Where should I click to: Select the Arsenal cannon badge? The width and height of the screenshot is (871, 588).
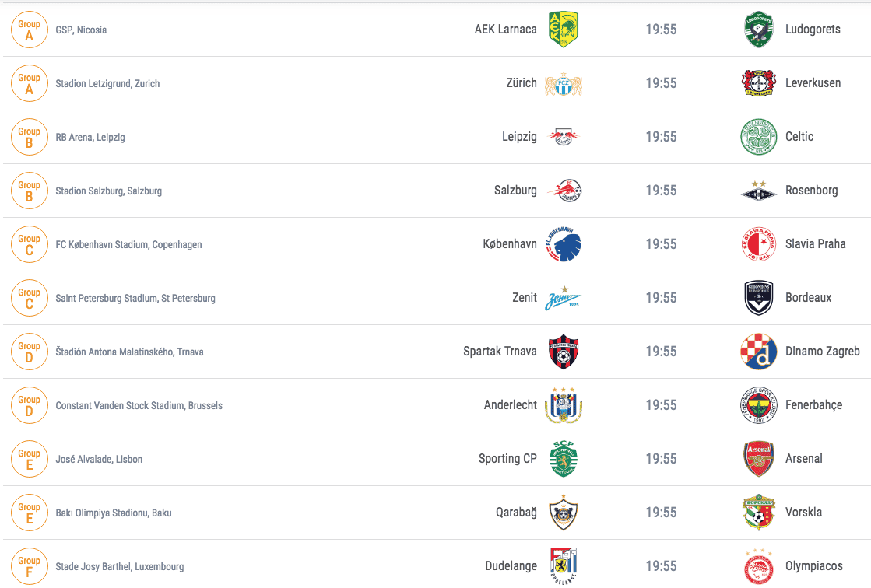pyautogui.click(x=758, y=459)
